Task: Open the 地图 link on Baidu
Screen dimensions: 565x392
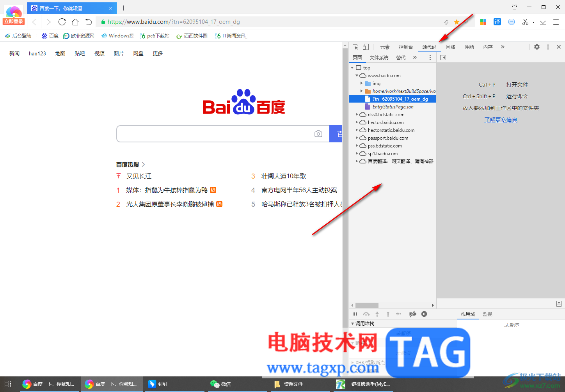Action: pos(60,53)
